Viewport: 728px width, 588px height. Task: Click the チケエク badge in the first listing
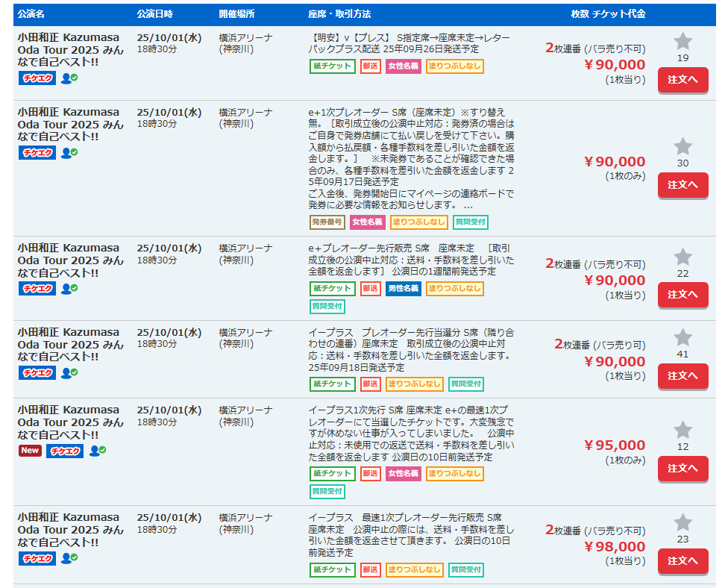click(x=37, y=77)
